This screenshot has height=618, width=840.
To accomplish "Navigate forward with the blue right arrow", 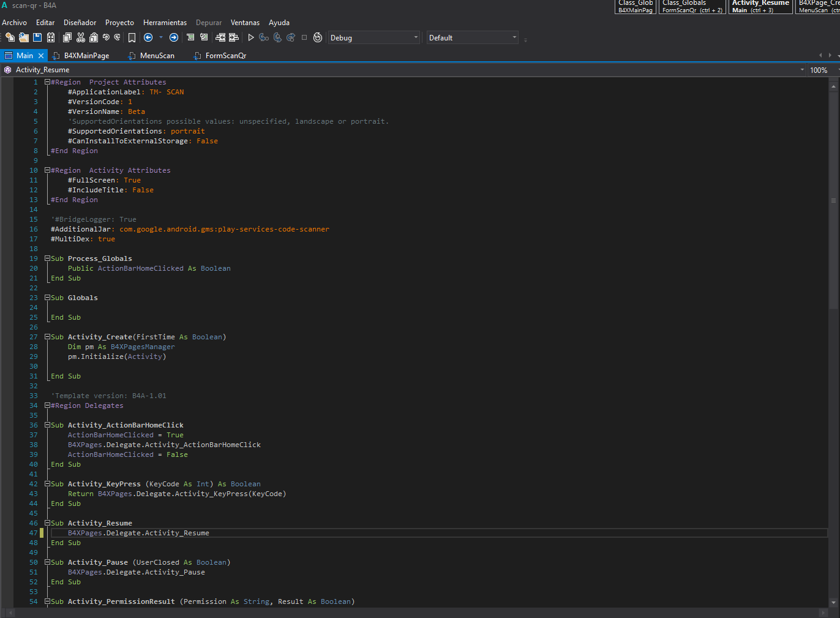I will (x=174, y=37).
